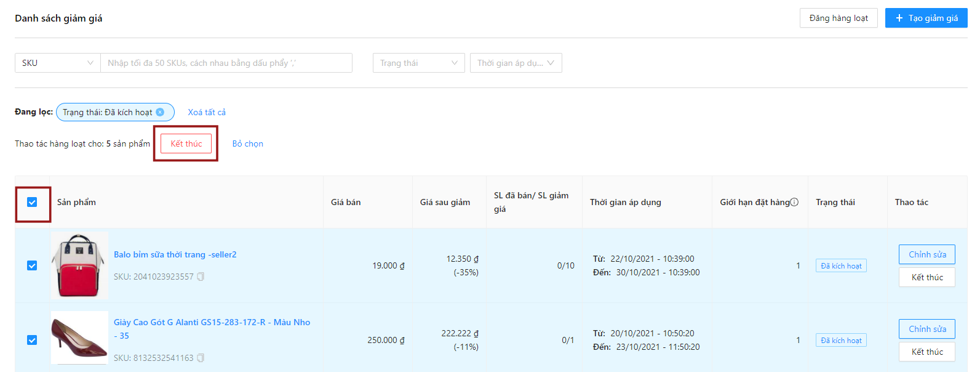Image resolution: width=980 pixels, height=372 pixels.
Task: Click the plus icon on Tạo giảm giá
Action: pyautogui.click(x=899, y=18)
